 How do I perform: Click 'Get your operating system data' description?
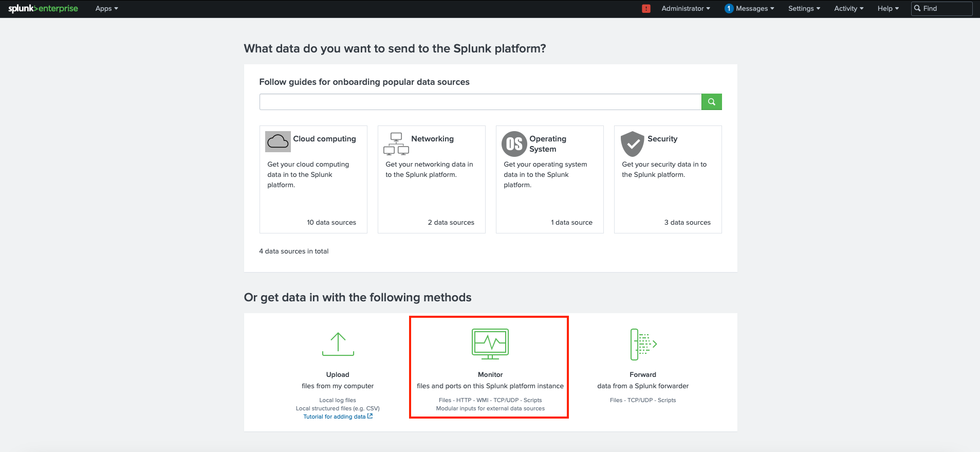tap(545, 175)
